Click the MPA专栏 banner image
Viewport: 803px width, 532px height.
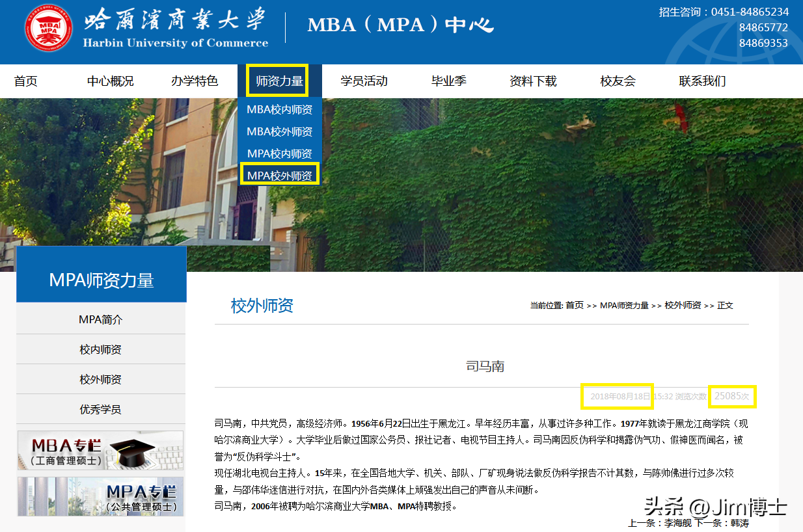tap(100, 496)
